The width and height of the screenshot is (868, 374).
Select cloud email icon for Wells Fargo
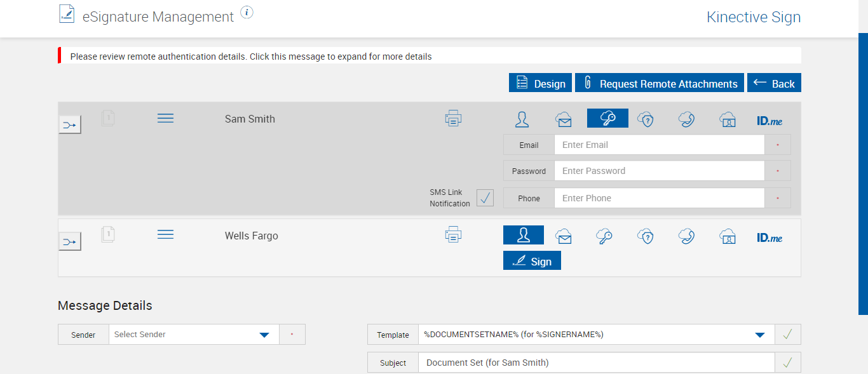564,236
